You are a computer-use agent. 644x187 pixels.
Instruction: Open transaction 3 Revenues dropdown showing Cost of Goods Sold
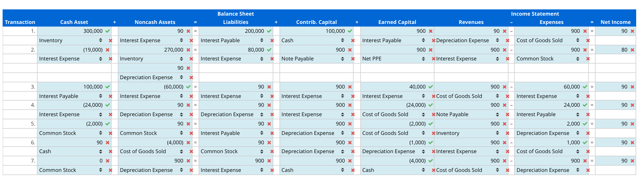click(468, 96)
